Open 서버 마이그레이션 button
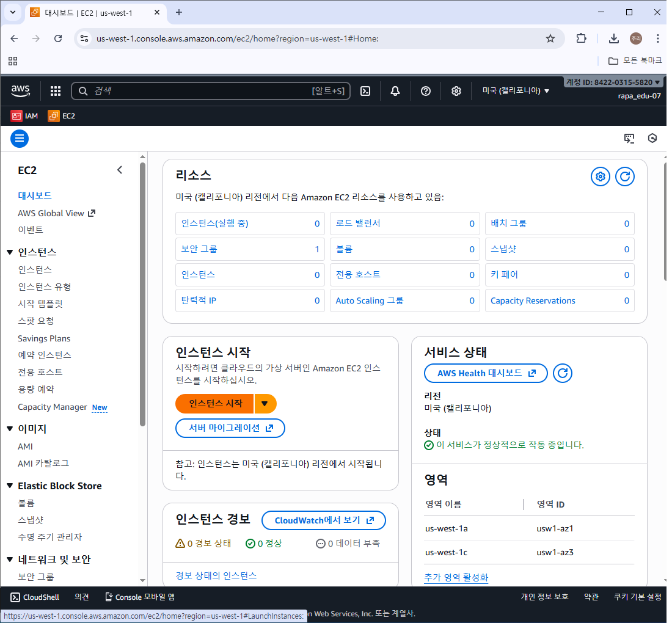The image size is (672, 623). (x=230, y=428)
